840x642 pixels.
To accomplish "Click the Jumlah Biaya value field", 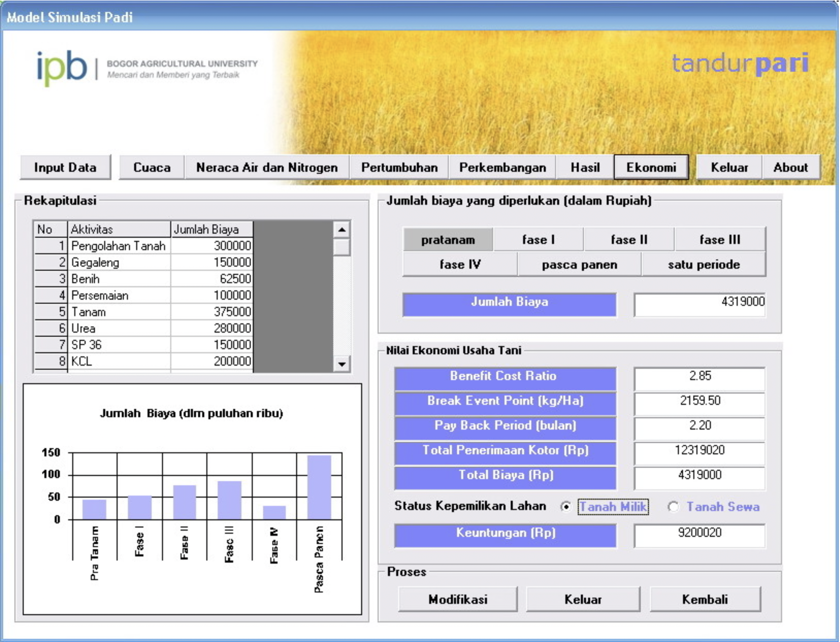I will (x=700, y=305).
